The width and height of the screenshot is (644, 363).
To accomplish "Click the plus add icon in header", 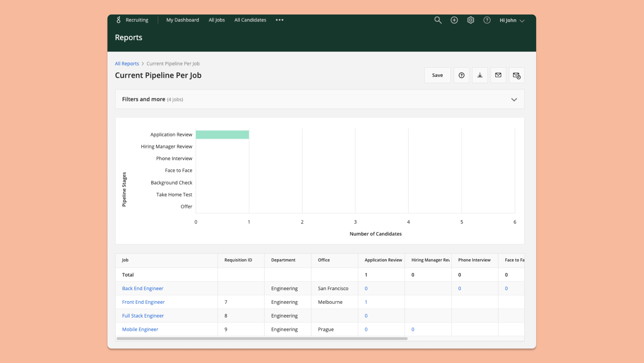I will click(454, 20).
